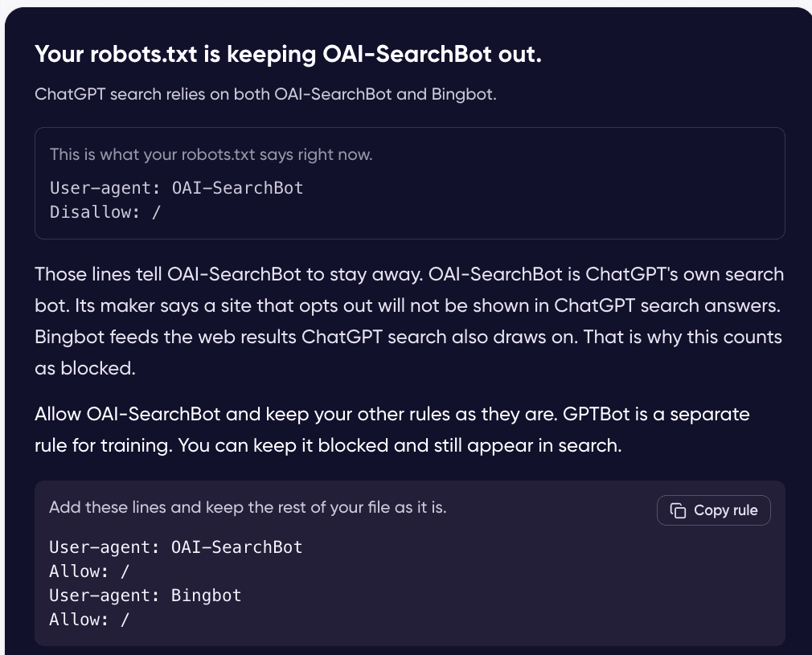
Task: Click the User-agent: OAI-SearchBot line above Disallow
Action: pyautogui.click(x=176, y=187)
